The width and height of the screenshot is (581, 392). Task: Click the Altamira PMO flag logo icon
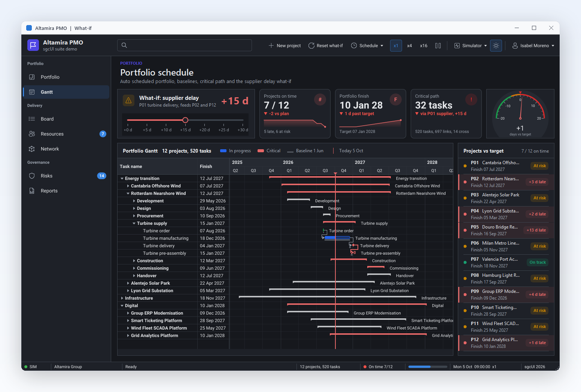tap(33, 45)
